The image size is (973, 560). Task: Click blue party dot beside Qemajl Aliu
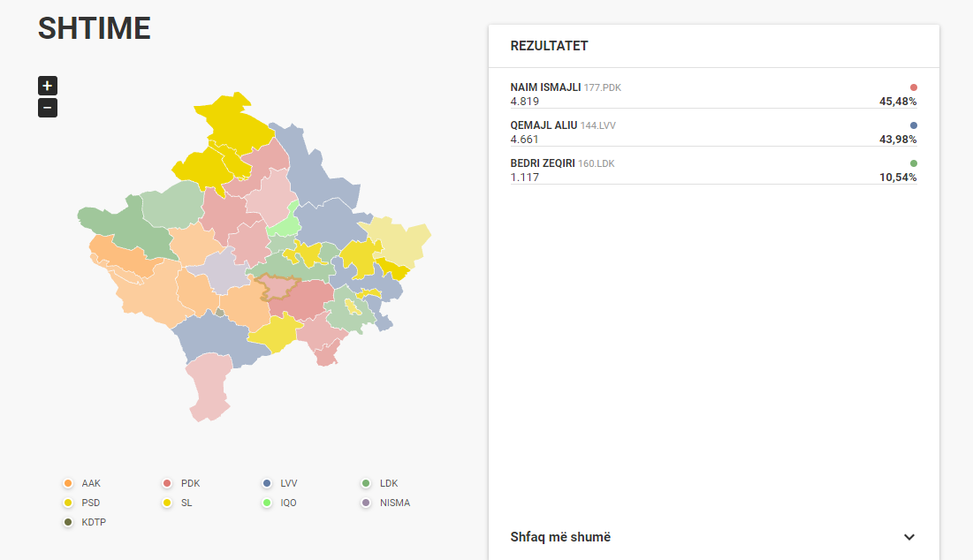914,125
